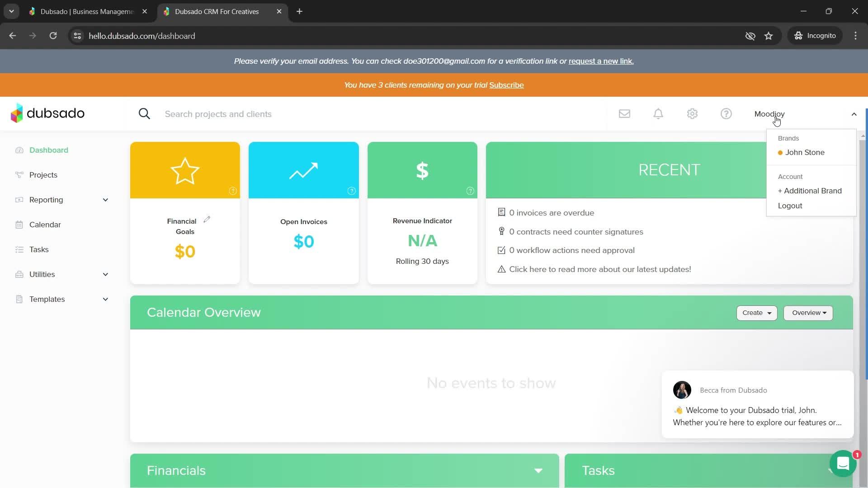868x488 pixels.
Task: Open the help question mark icon
Action: [x=726, y=114]
